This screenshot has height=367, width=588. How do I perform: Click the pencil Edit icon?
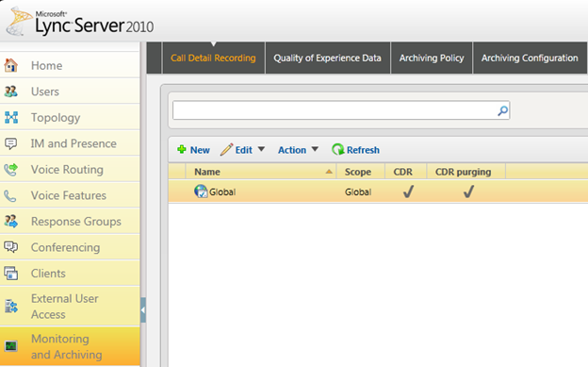click(226, 149)
